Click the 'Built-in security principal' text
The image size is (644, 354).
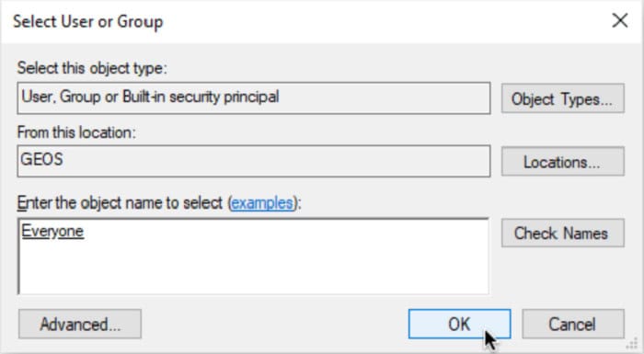click(201, 97)
